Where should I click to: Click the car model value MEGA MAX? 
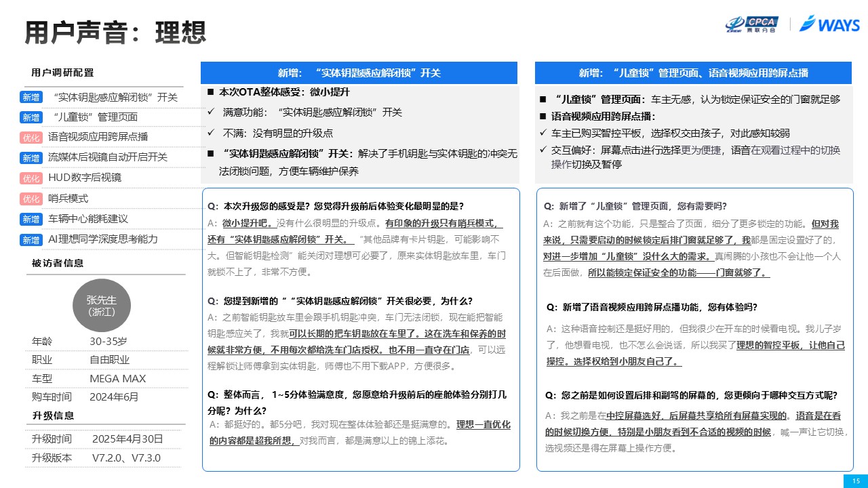point(118,378)
